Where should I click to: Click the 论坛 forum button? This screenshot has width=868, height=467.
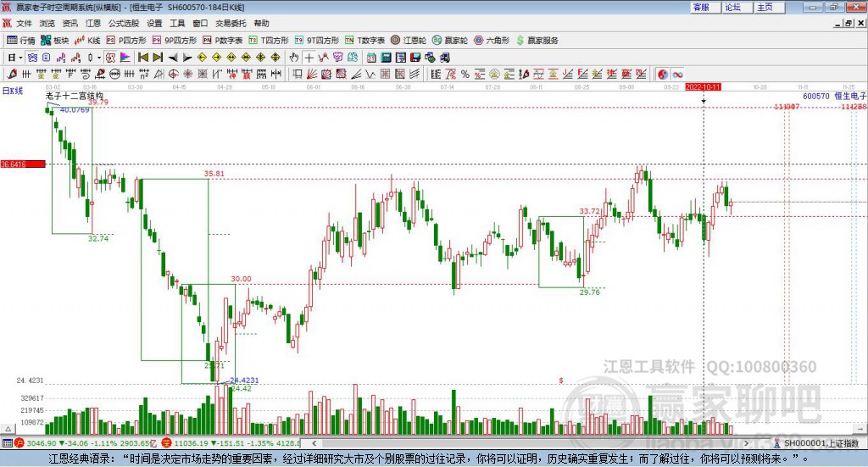[x=737, y=7]
